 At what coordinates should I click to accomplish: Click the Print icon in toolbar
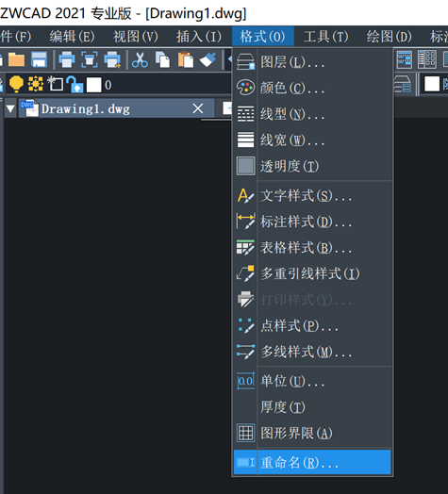tap(67, 59)
